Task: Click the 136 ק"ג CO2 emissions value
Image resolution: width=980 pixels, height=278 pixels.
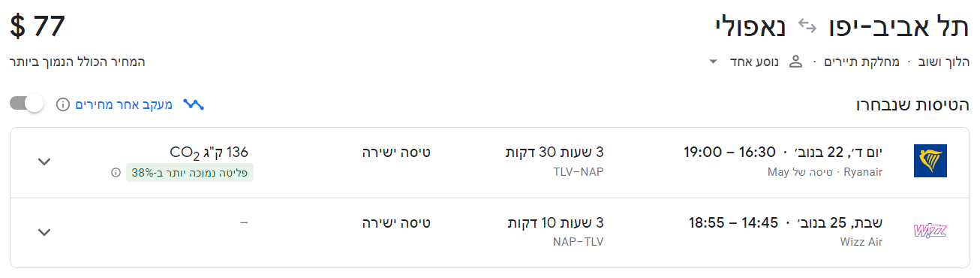Action: pos(209,153)
